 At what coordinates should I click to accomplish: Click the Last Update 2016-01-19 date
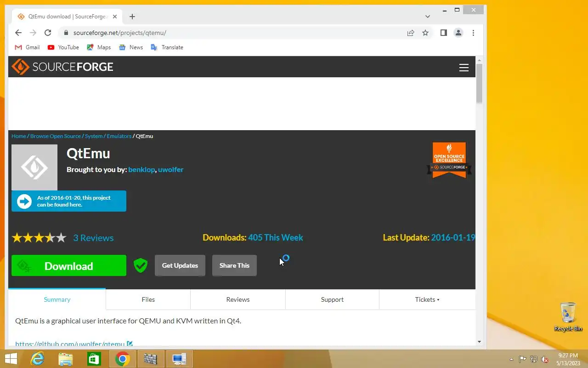coord(453,238)
